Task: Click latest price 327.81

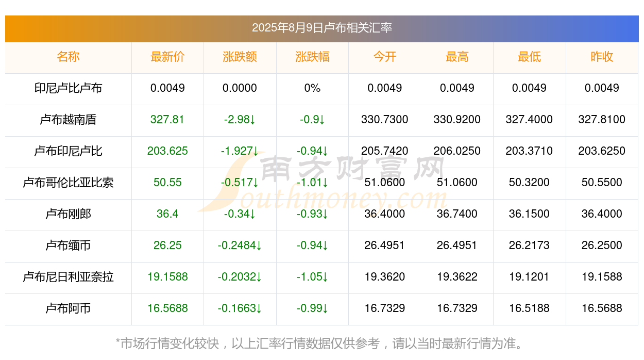Action: click(x=167, y=120)
